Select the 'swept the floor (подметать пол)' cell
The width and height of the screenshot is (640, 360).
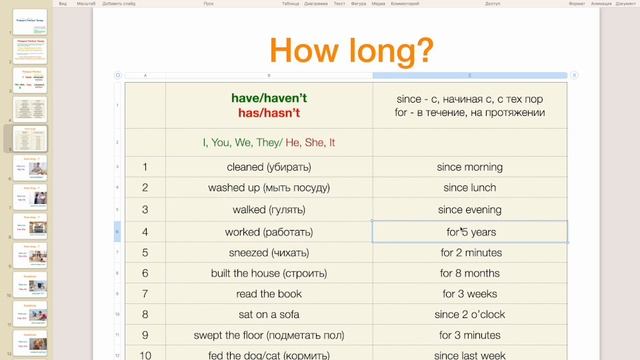(269, 335)
